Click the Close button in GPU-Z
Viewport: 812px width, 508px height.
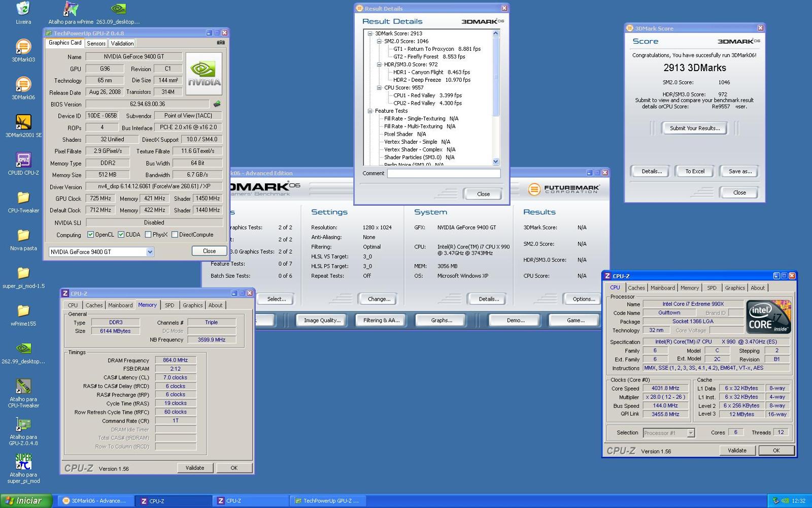[x=209, y=251]
